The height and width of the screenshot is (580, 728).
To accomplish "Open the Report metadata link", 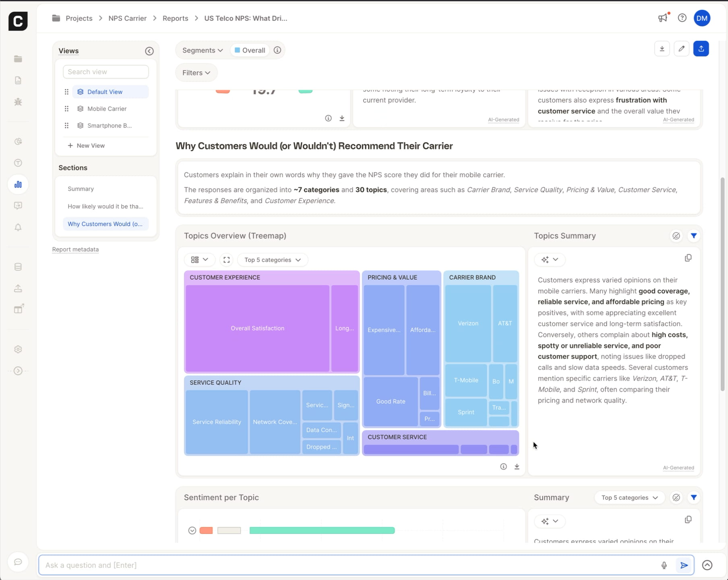I will (75, 249).
